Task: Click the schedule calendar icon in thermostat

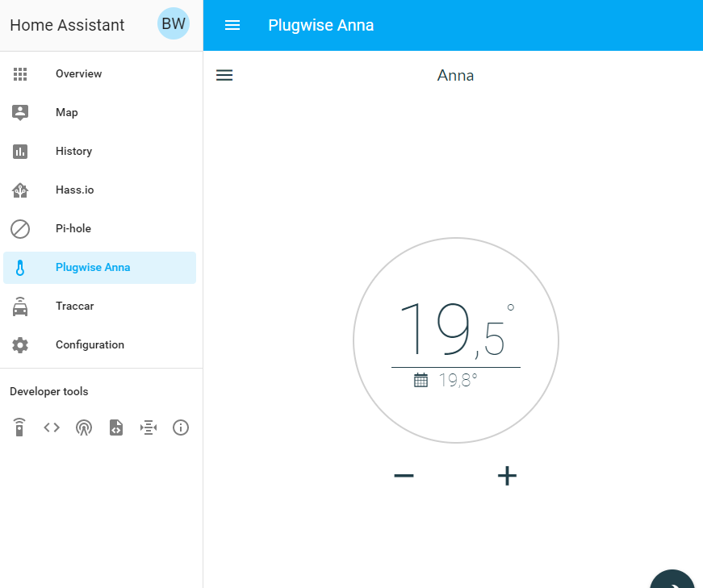Action: point(421,380)
